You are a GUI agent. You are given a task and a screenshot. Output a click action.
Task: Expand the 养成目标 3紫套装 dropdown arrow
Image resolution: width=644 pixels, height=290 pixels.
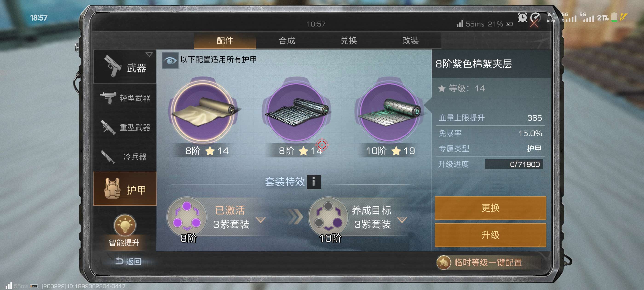pyautogui.click(x=402, y=220)
